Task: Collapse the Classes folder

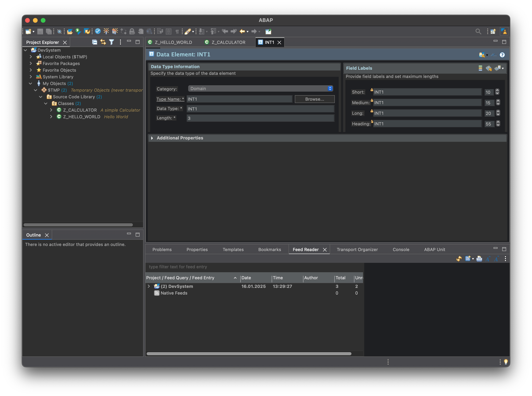Action: (46, 104)
